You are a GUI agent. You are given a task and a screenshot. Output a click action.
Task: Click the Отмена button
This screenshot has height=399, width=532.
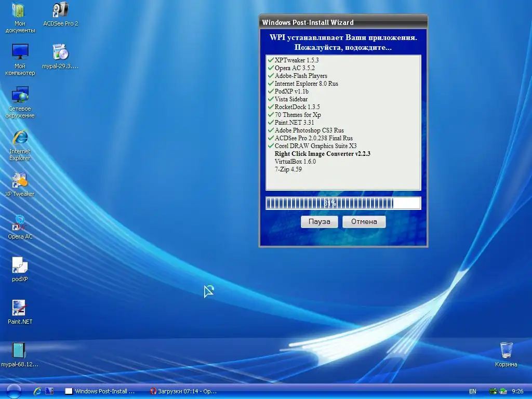click(364, 221)
